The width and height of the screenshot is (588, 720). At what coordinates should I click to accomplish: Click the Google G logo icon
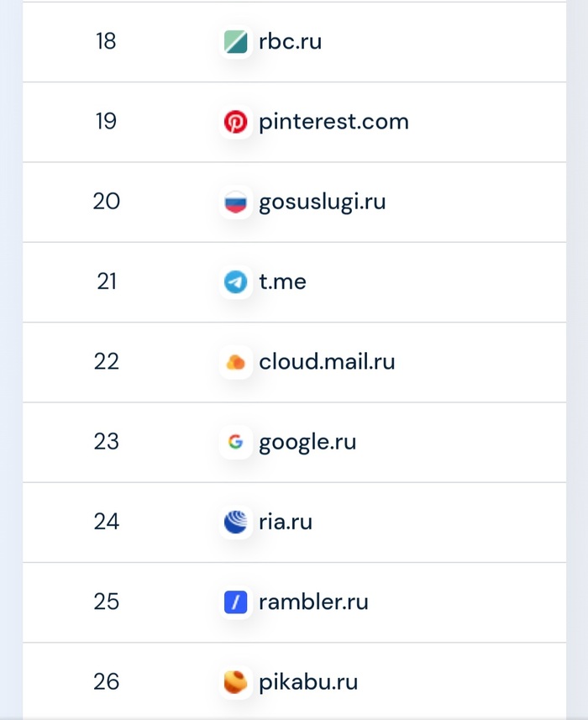[235, 442]
